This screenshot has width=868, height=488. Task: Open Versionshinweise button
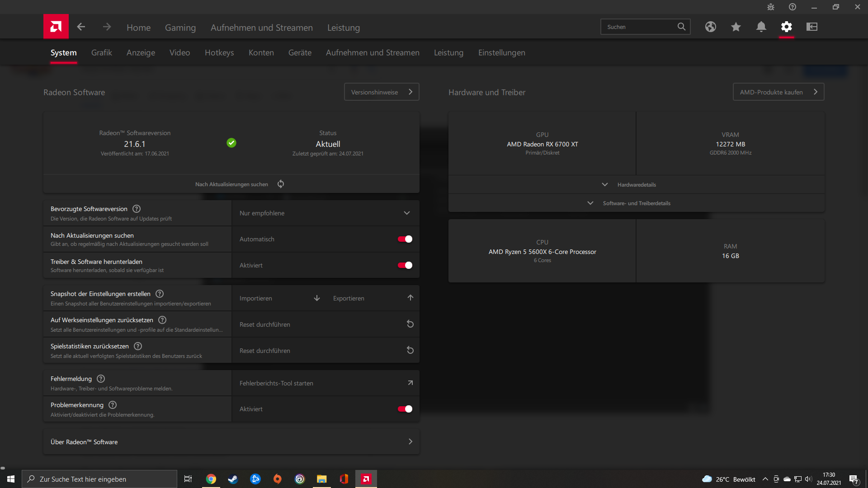[382, 92]
